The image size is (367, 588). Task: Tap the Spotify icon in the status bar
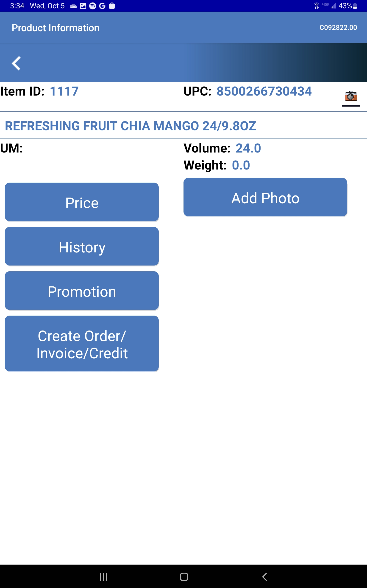(92, 6)
